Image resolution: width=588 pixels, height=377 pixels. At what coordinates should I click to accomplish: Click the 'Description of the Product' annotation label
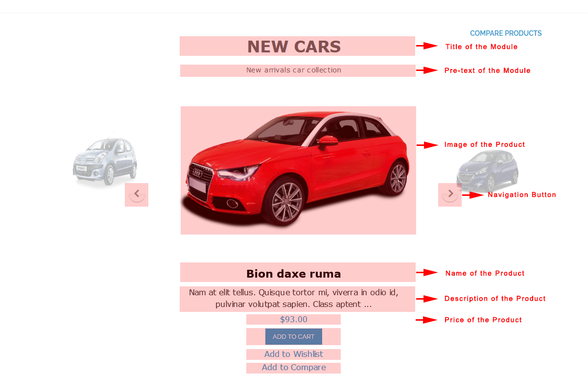click(x=495, y=299)
